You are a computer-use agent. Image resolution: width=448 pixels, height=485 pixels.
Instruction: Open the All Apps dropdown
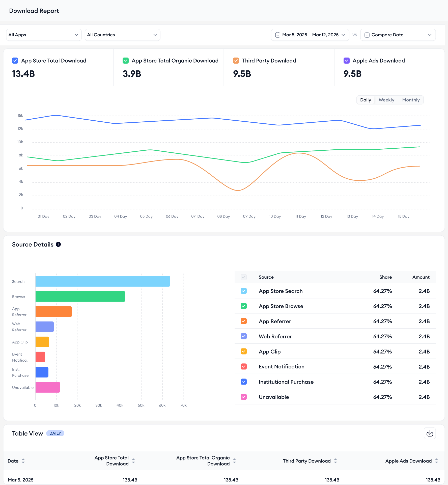tap(44, 35)
